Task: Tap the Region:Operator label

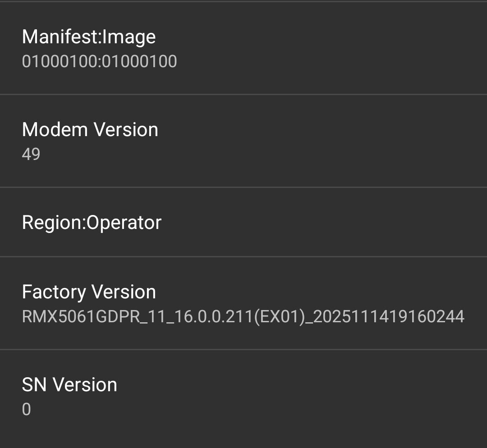Action: tap(92, 223)
